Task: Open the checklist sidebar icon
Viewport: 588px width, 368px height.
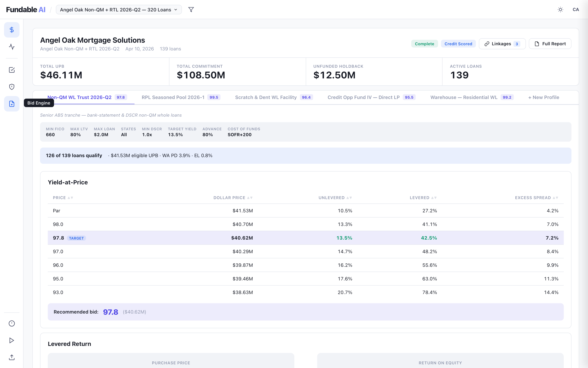Action: [12, 70]
